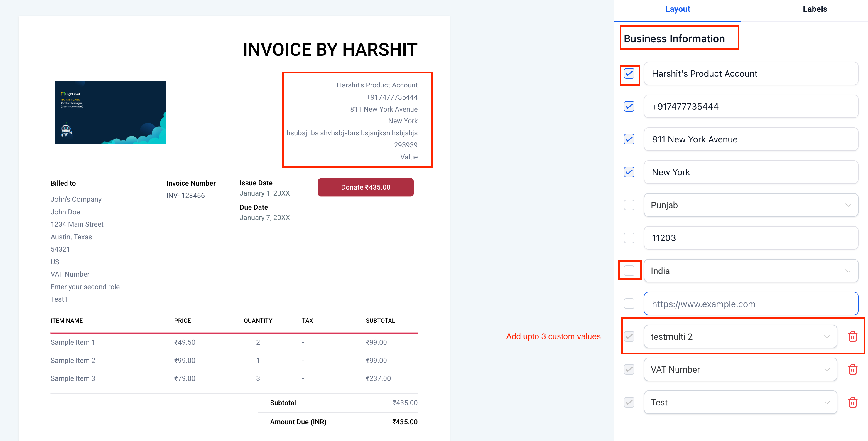Click the 811 New York Avenue field
This screenshot has height=441, width=868.
pos(750,139)
